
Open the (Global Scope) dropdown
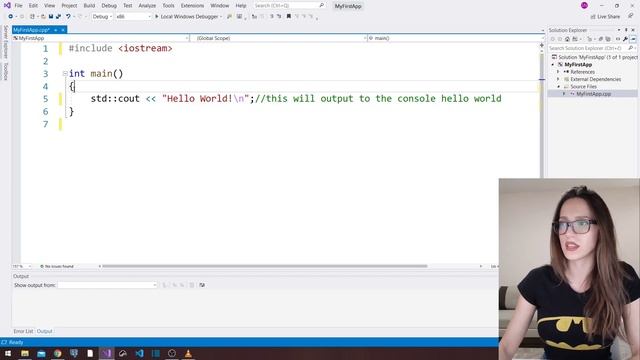tap(279, 38)
